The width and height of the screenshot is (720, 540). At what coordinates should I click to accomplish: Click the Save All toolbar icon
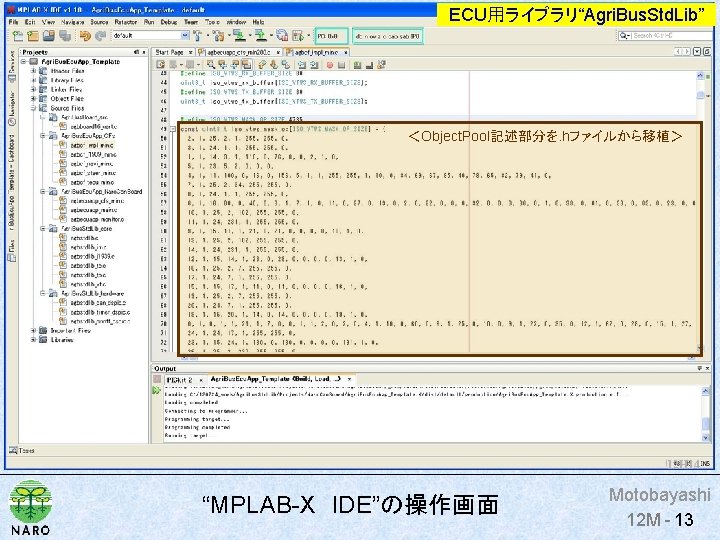[65, 35]
